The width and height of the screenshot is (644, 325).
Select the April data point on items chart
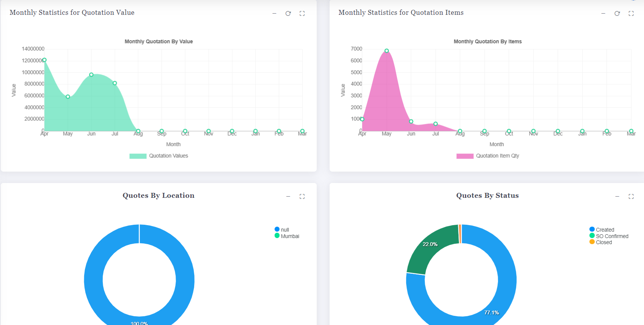point(362,119)
